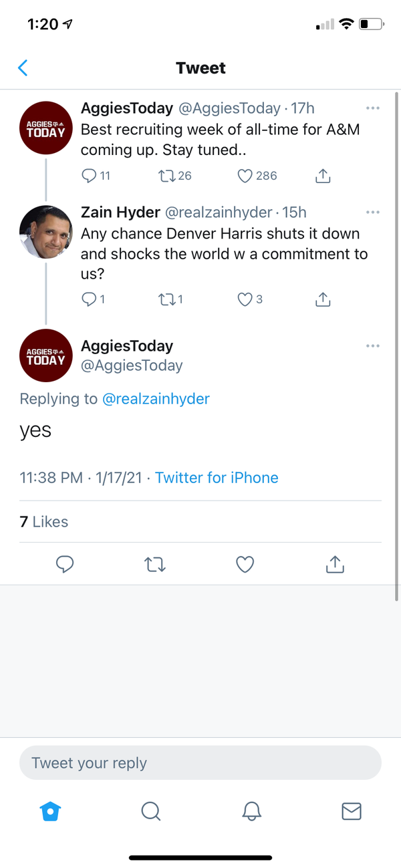Open Zain Hyder's profile picture
Screen dimensions: 401x868
pyautogui.click(x=45, y=231)
